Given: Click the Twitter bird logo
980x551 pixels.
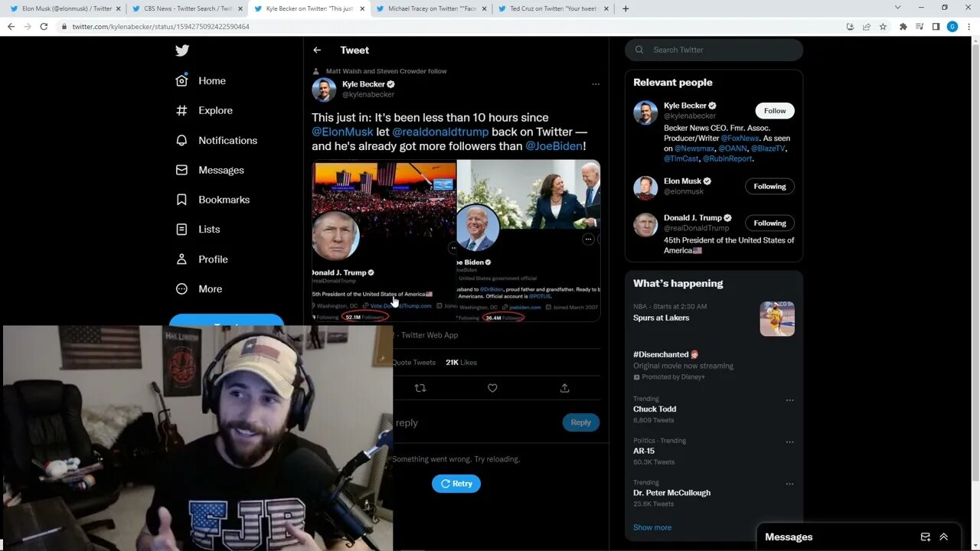Looking at the screenshot, I should (x=181, y=51).
